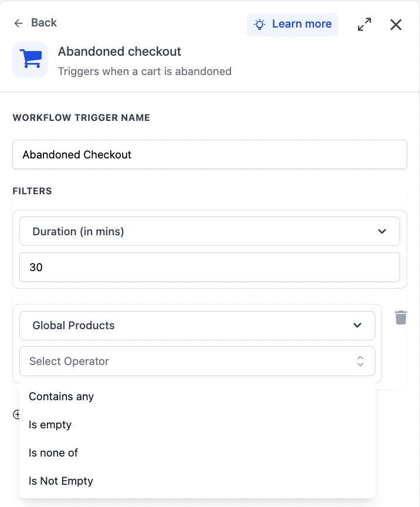Delete the Global Products filter with trash icon

tap(401, 317)
